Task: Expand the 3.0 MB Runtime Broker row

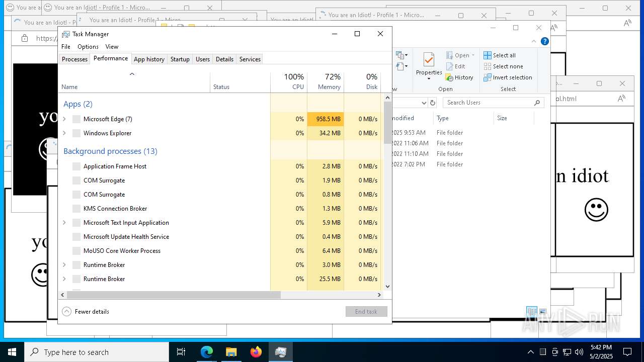Action: tap(64, 265)
